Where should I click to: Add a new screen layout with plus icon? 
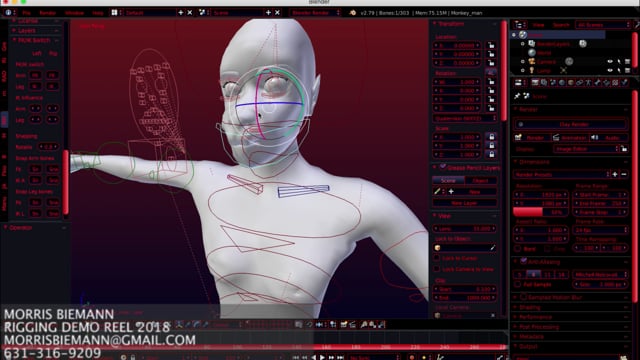point(181,13)
